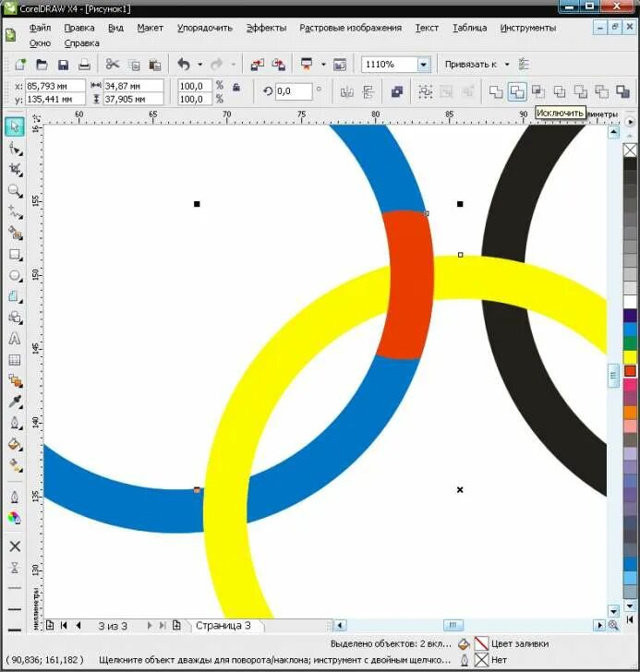Select the Text tool
Image resolution: width=640 pixels, height=672 pixels.
(x=15, y=339)
